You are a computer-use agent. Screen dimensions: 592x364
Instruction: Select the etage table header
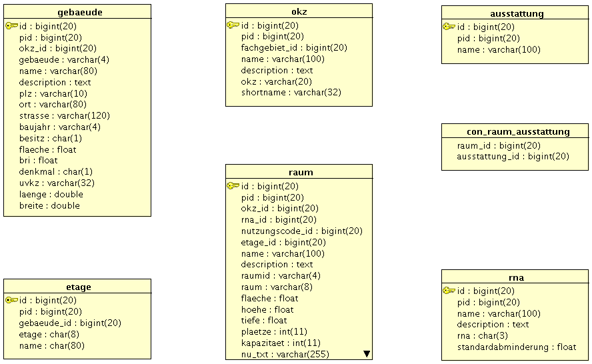pos(77,287)
